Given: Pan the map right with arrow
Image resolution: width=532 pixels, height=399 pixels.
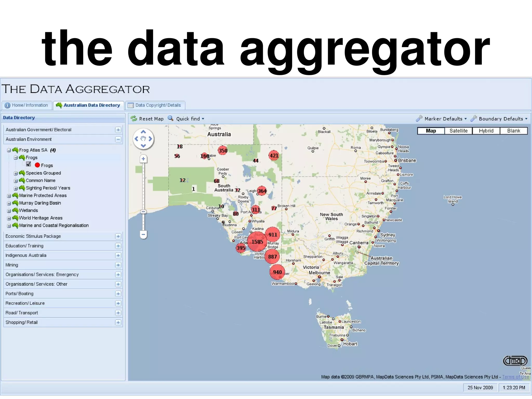Looking at the screenshot, I should point(150,139).
